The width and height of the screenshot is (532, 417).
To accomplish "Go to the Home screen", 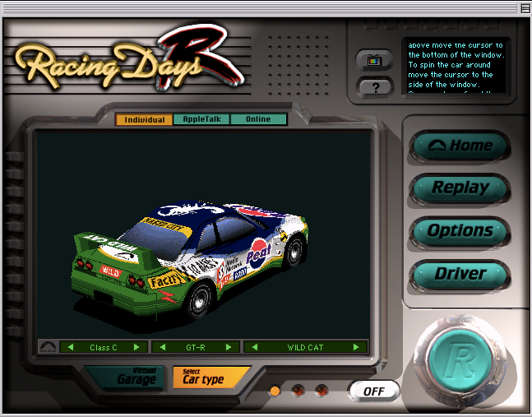I will point(460,146).
